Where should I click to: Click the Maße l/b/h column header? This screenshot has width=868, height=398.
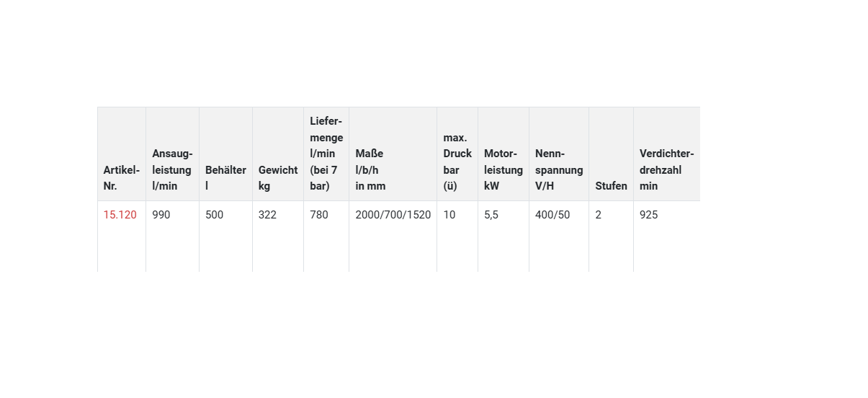[370, 170]
